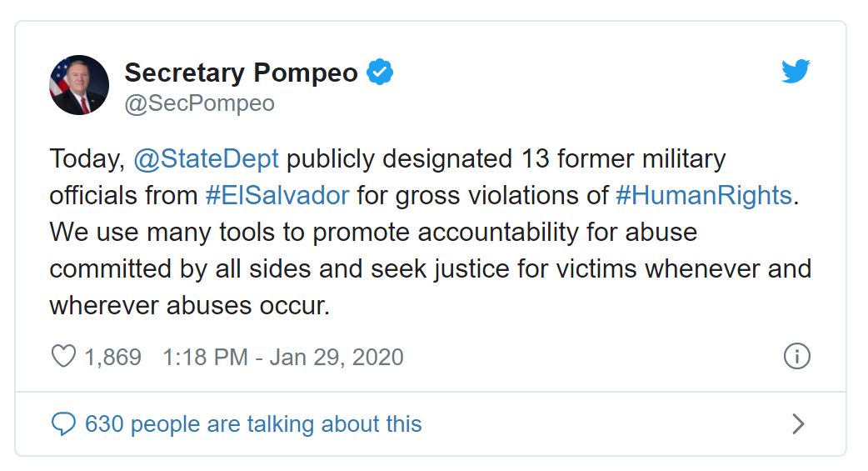Open the #ElSalvador hashtag
The height and width of the screenshot is (471, 868).
(277, 195)
